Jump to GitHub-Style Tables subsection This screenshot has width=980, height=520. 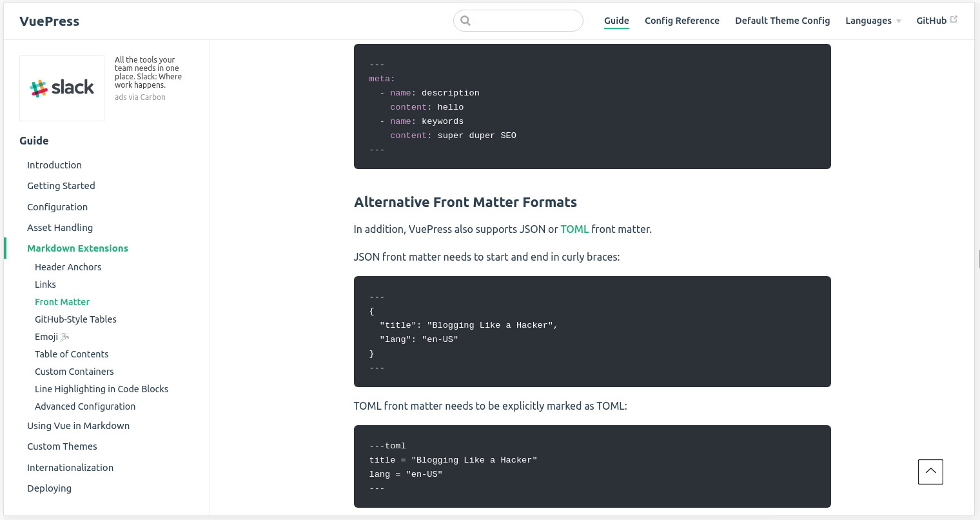tap(75, 319)
